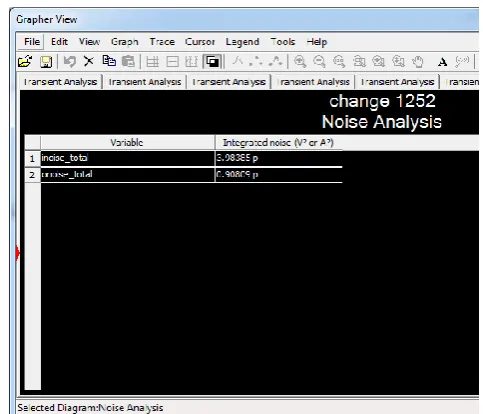Click the 'Grapher View' window title
This screenshot has height=414, width=483.
(47, 20)
